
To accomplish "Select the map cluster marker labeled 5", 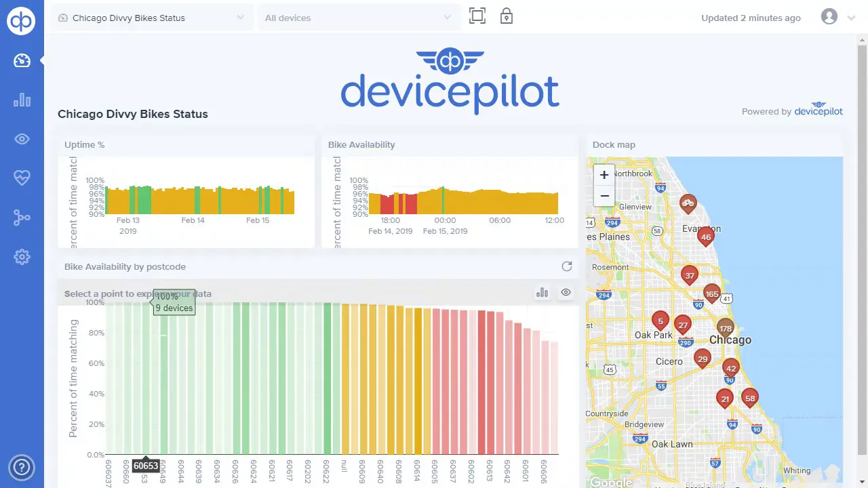I will click(x=660, y=321).
